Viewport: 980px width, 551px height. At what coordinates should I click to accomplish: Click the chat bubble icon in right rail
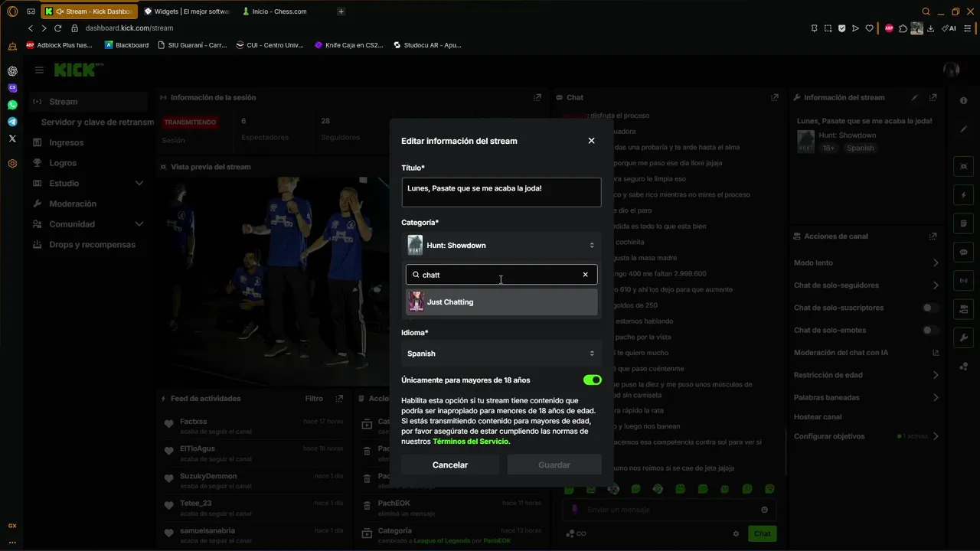click(x=963, y=252)
